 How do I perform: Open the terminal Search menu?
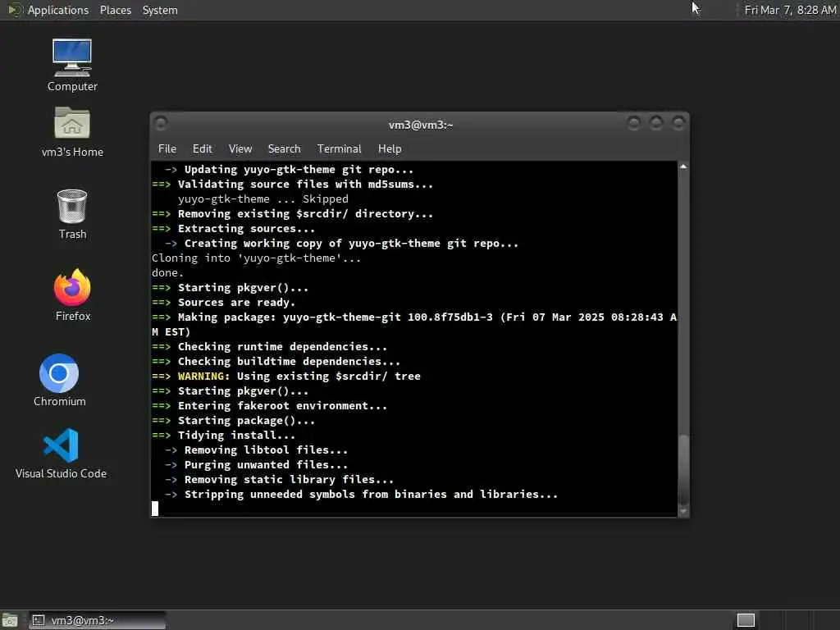(x=284, y=149)
